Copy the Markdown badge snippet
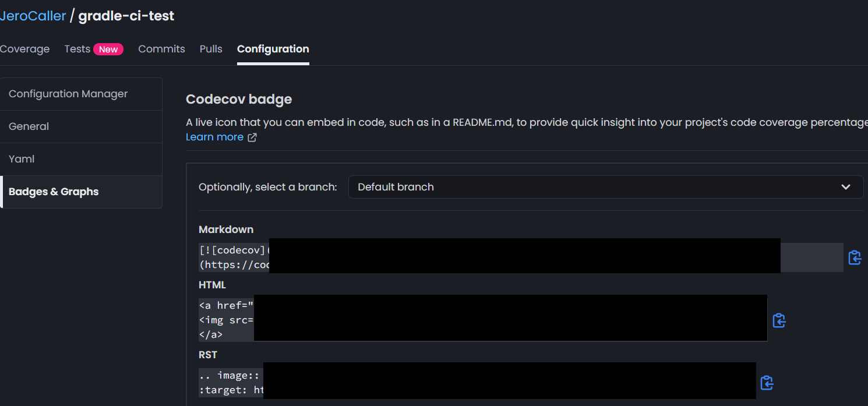 click(854, 257)
